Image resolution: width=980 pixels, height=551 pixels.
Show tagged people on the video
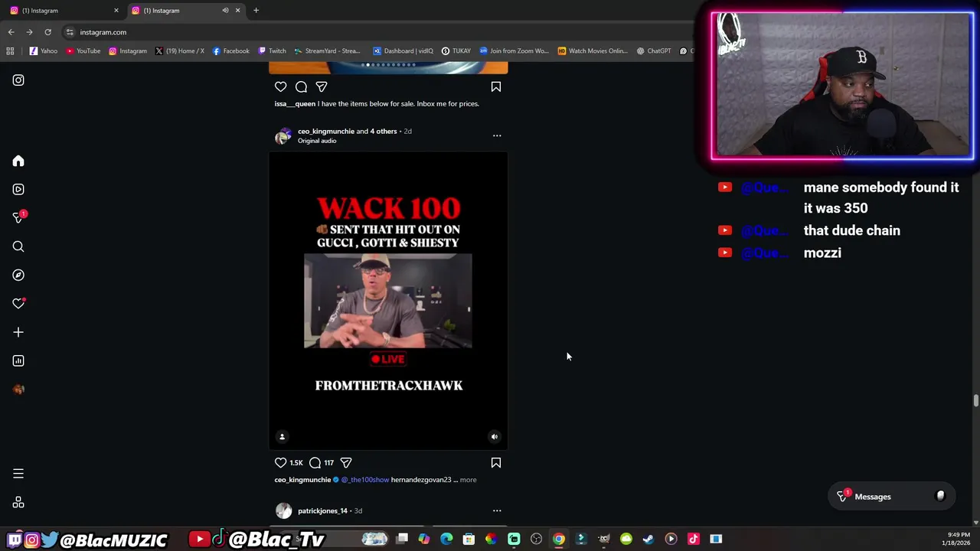[282, 437]
